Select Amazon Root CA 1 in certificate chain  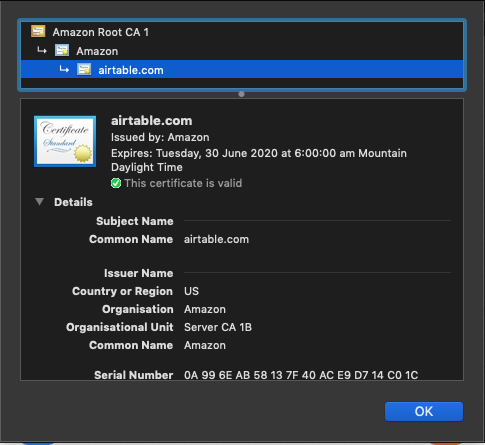coord(242,32)
